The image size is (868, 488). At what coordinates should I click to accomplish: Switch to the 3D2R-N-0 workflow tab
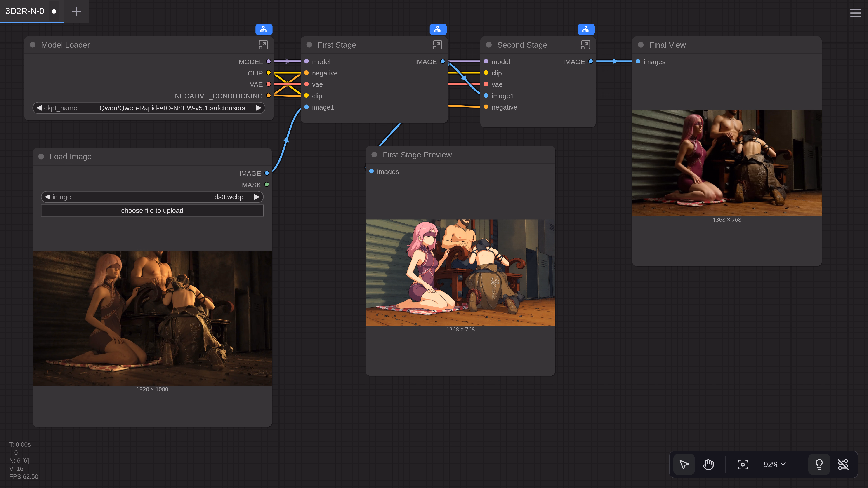click(x=25, y=11)
